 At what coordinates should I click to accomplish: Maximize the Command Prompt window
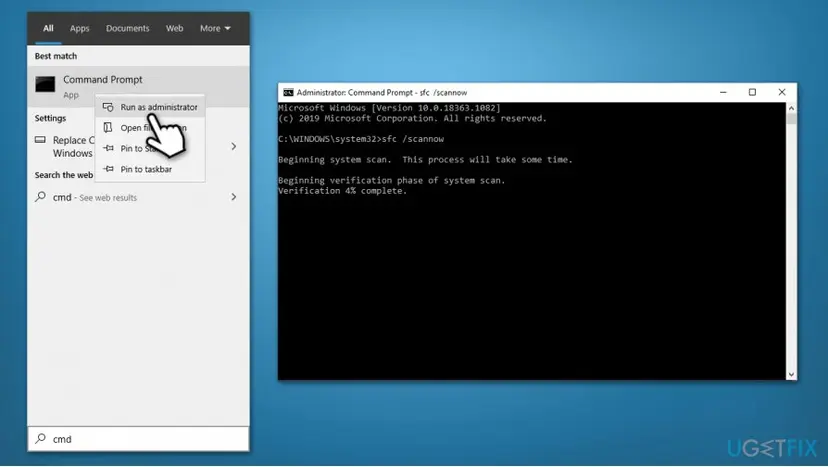(752, 92)
